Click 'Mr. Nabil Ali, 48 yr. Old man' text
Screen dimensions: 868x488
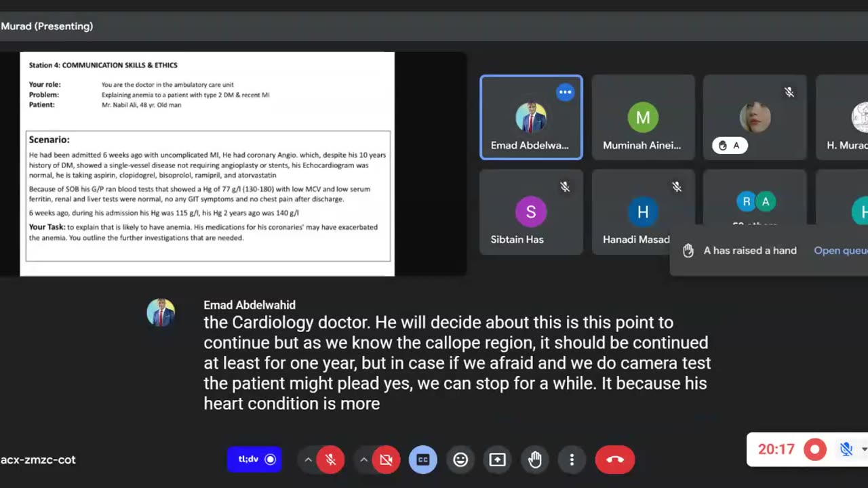click(x=142, y=105)
